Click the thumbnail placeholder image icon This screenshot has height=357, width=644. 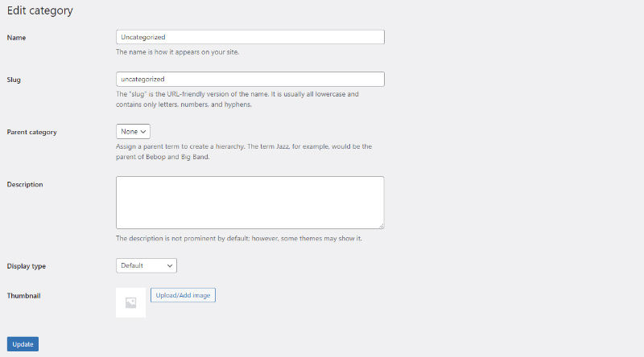coord(130,303)
